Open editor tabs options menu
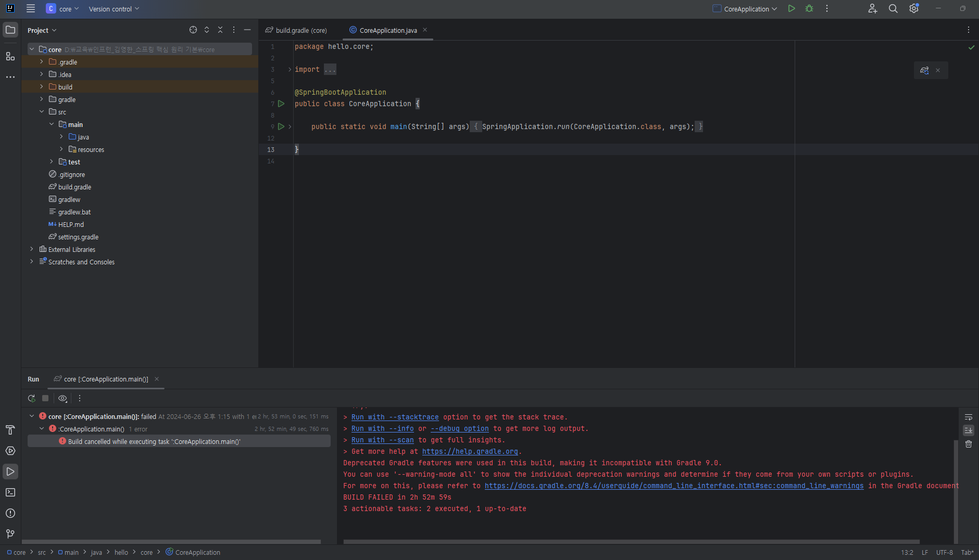 pos(969,30)
